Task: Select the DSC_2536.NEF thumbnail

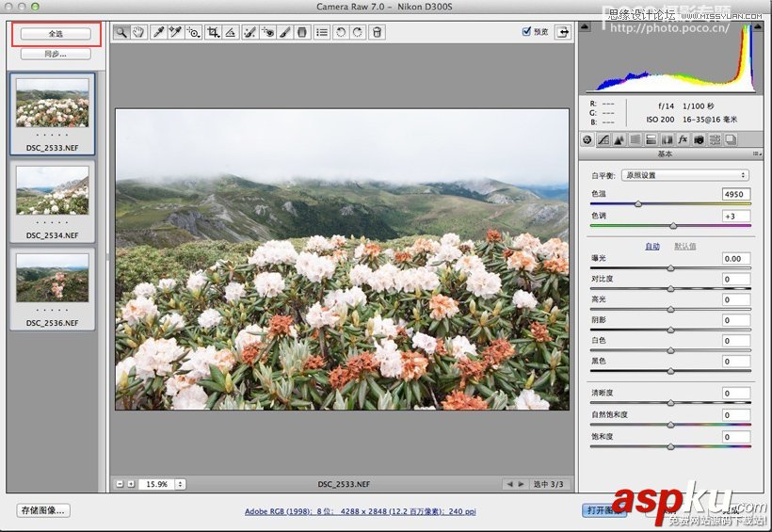Action: coord(52,289)
